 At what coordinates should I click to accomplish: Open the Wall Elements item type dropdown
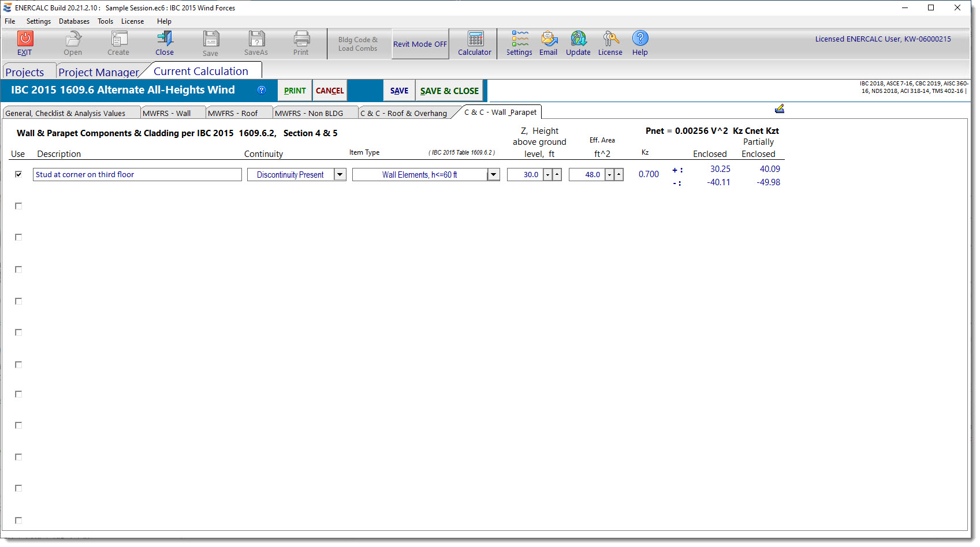[493, 175]
